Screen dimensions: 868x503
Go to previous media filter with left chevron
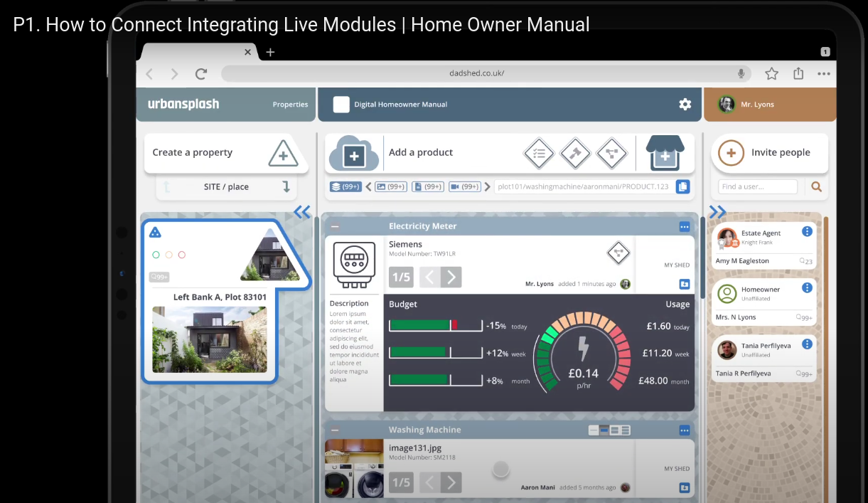coord(368,187)
